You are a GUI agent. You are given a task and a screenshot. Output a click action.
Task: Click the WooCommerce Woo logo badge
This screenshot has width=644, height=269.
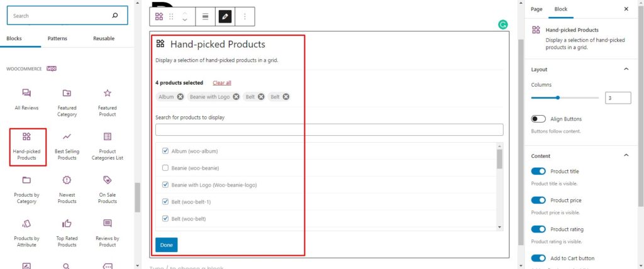coord(52,69)
